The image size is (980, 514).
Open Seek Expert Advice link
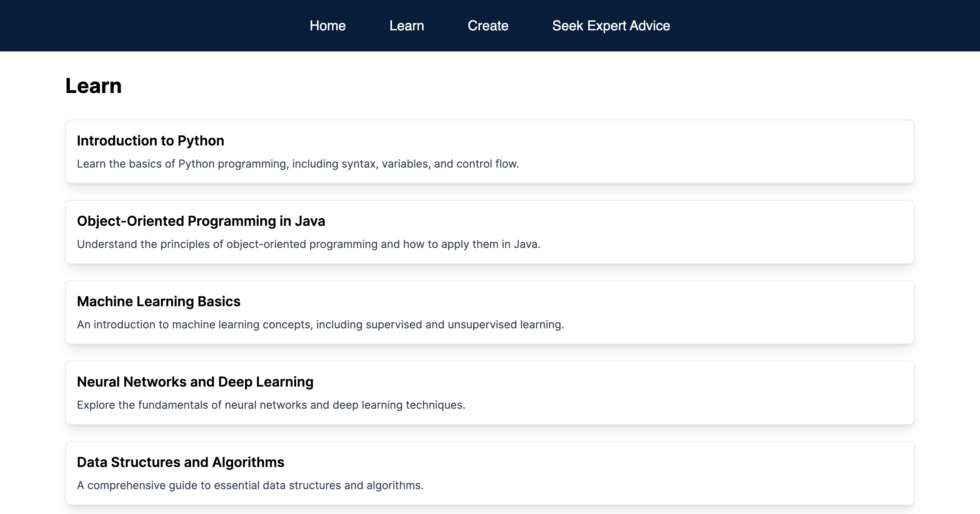tap(610, 26)
